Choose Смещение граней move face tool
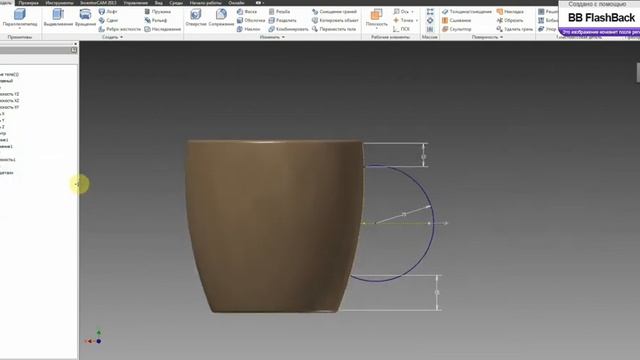 pyautogui.click(x=334, y=12)
